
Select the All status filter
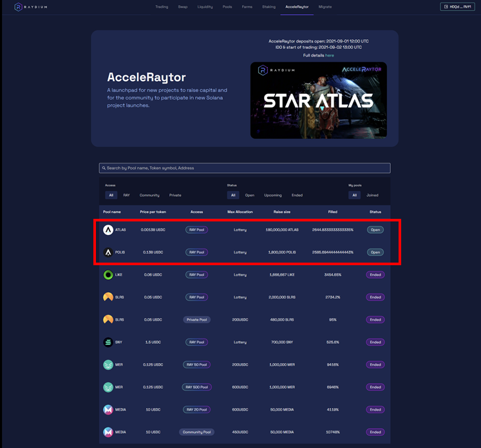tap(233, 195)
